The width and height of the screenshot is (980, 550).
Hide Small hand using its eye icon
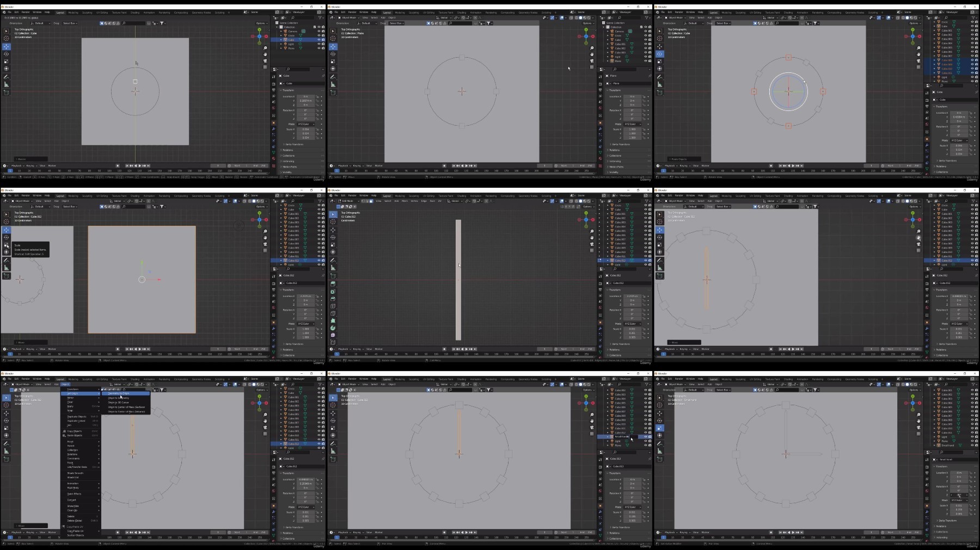pos(972,446)
